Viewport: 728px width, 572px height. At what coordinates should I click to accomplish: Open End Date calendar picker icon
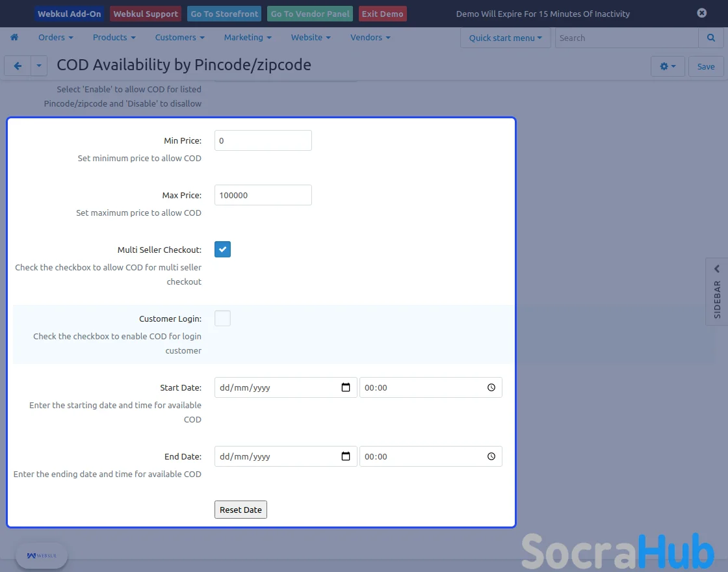point(346,456)
